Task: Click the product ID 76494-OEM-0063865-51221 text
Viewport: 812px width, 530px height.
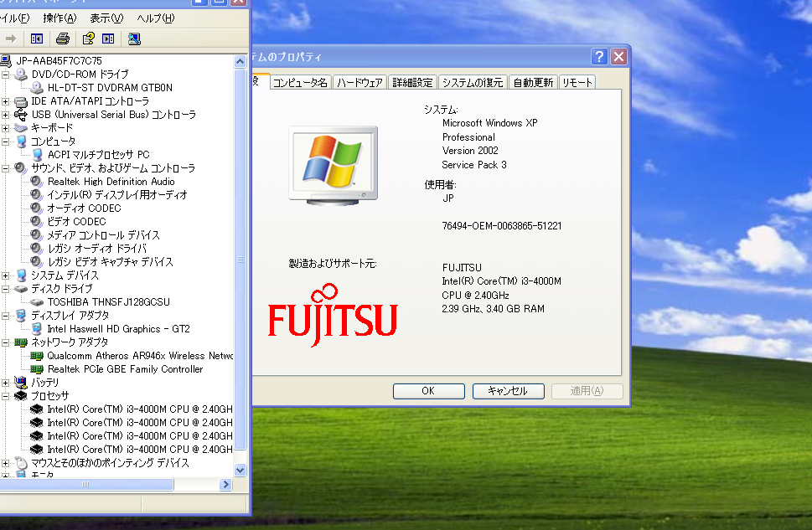Action: (502, 226)
